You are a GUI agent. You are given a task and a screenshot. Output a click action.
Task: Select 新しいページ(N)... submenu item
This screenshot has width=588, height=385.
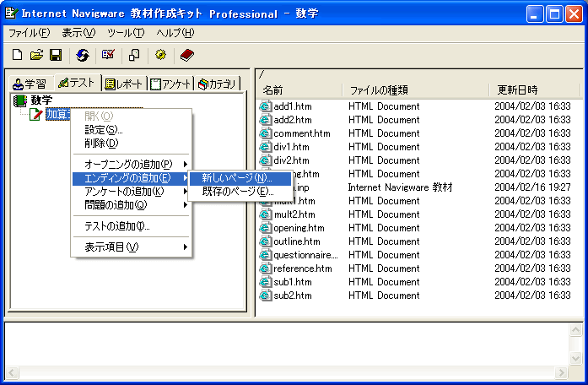pyautogui.click(x=240, y=178)
